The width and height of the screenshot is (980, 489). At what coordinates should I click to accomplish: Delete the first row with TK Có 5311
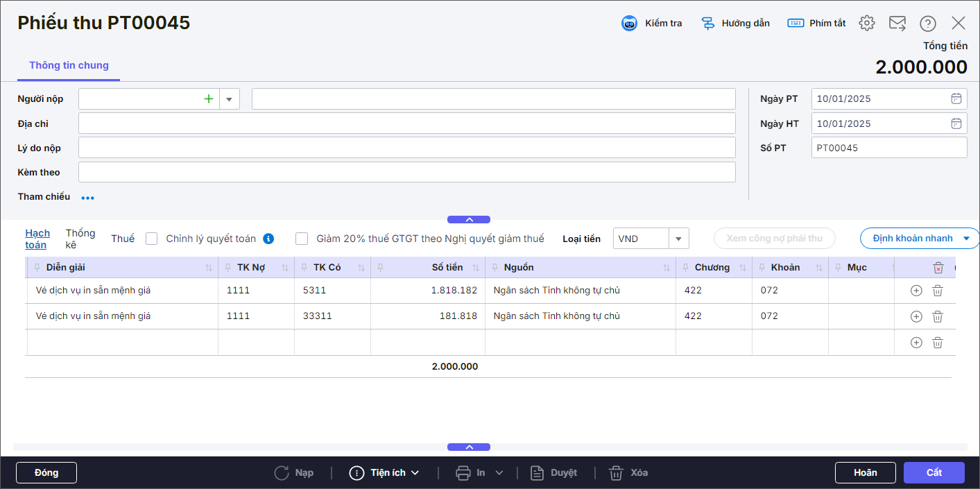[x=937, y=291]
